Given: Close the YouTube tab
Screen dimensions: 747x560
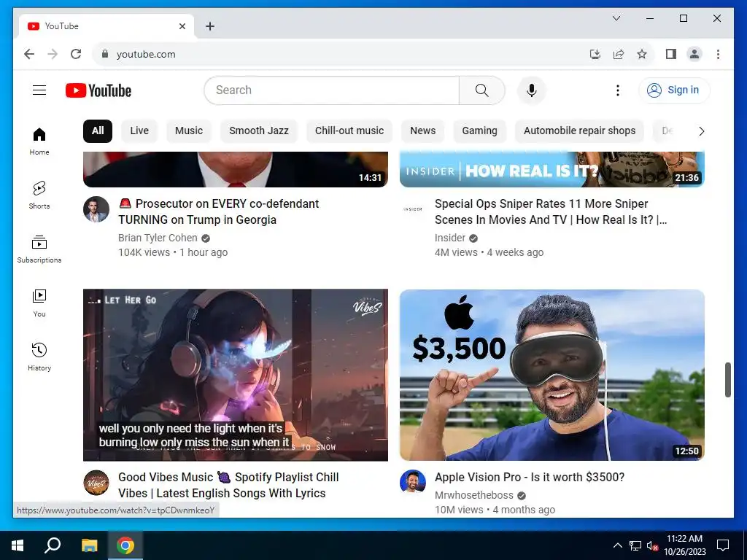Looking at the screenshot, I should click(182, 26).
